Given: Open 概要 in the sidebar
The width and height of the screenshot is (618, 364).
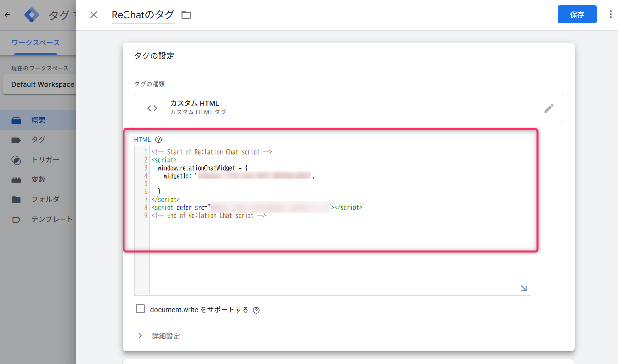Looking at the screenshot, I should pyautogui.click(x=38, y=120).
